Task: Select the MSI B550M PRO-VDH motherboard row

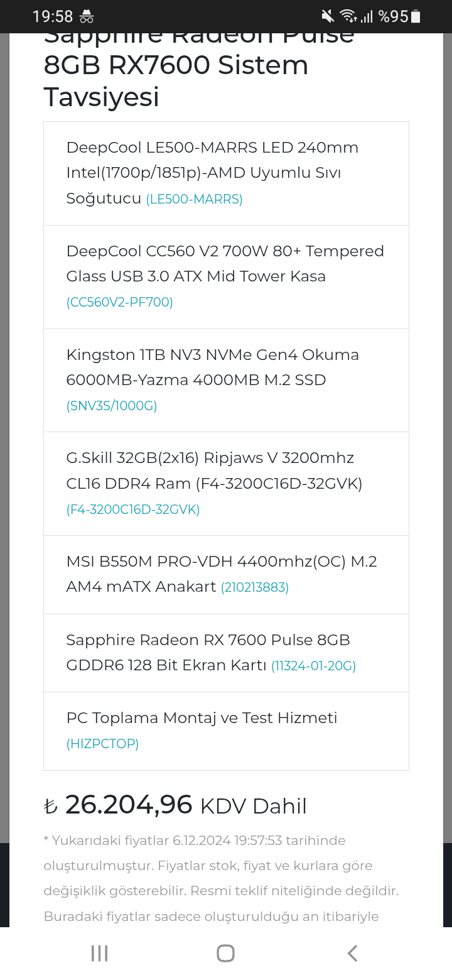Action: pyautogui.click(x=226, y=574)
